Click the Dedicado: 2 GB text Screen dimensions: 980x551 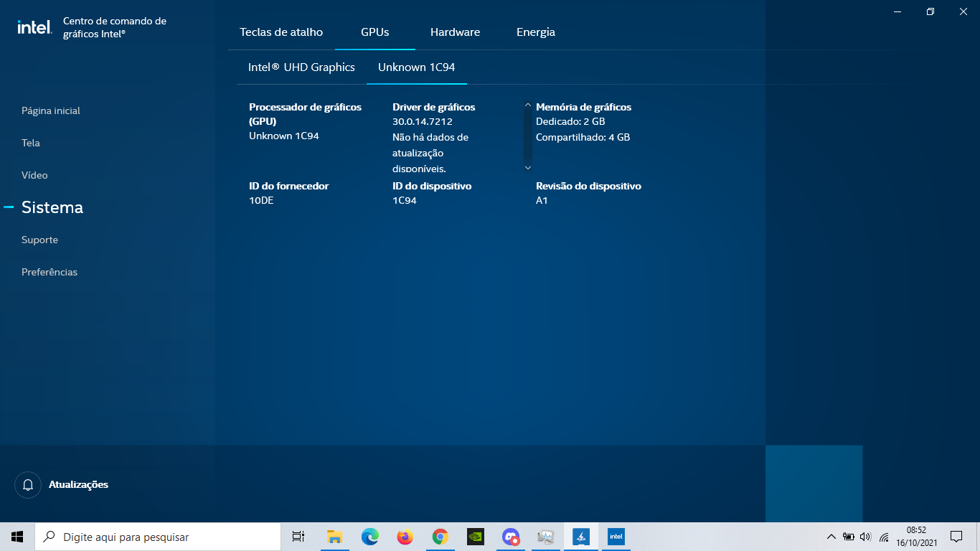570,122
